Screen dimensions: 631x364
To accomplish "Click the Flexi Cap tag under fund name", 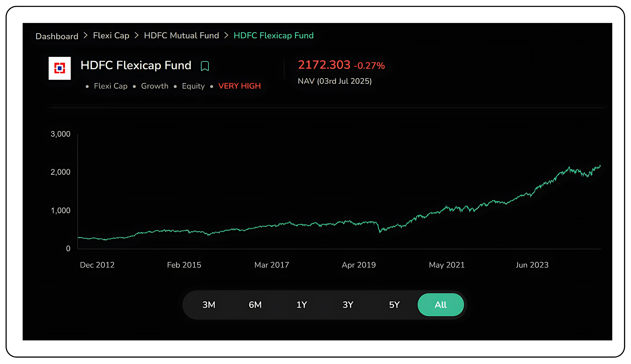I will click(111, 86).
